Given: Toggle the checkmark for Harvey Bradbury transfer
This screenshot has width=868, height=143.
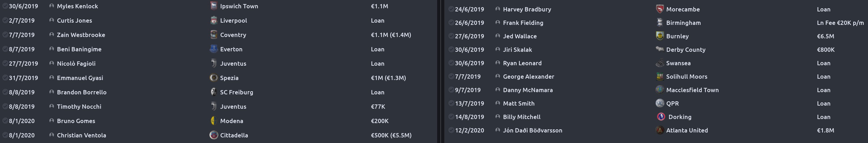Looking at the screenshot, I should click(x=451, y=9).
